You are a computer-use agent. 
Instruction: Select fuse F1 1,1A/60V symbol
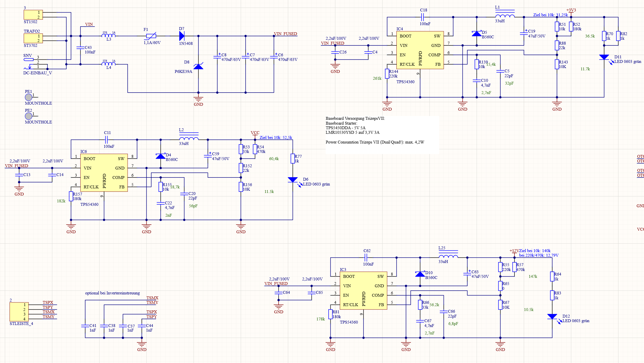[x=151, y=36]
